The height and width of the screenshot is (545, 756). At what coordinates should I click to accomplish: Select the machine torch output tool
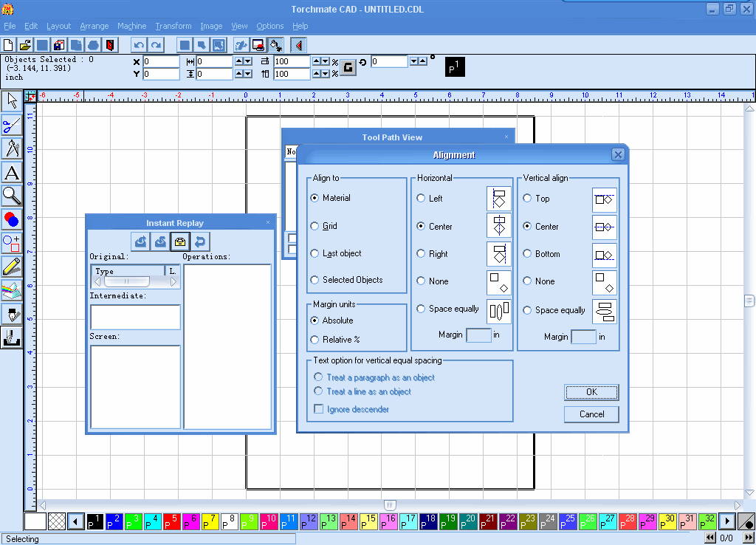tap(12, 337)
